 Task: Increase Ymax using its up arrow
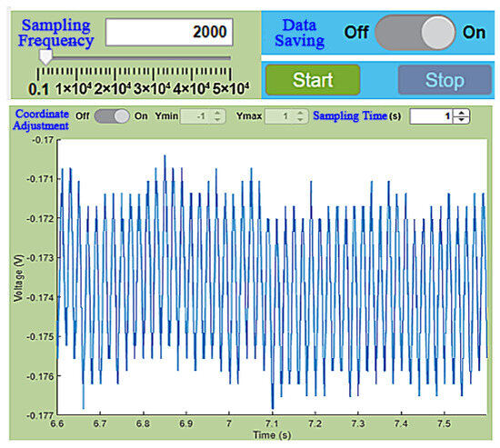300,113
